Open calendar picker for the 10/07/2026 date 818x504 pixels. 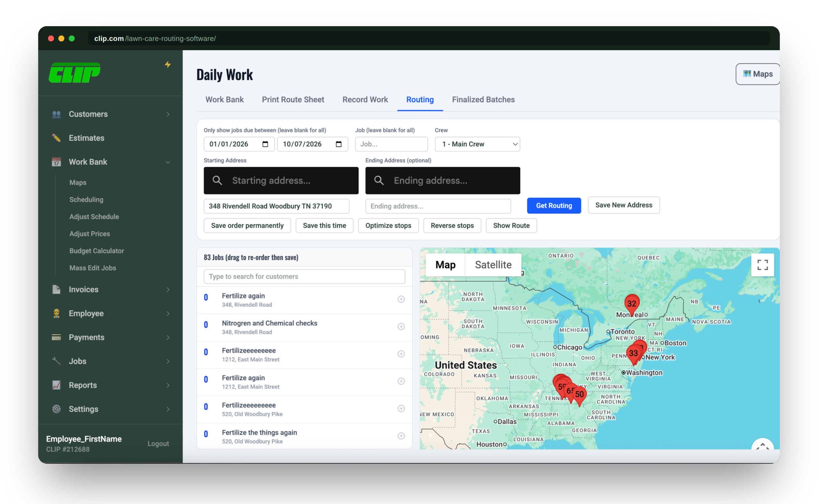point(339,144)
